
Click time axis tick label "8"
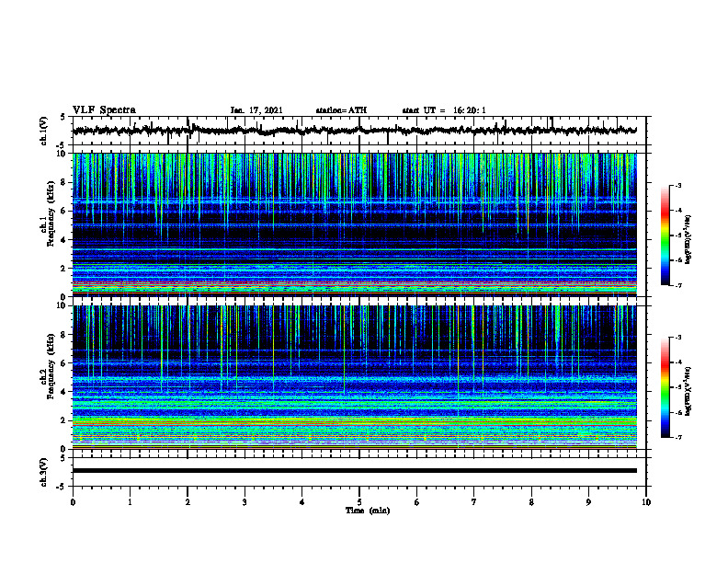point(531,502)
